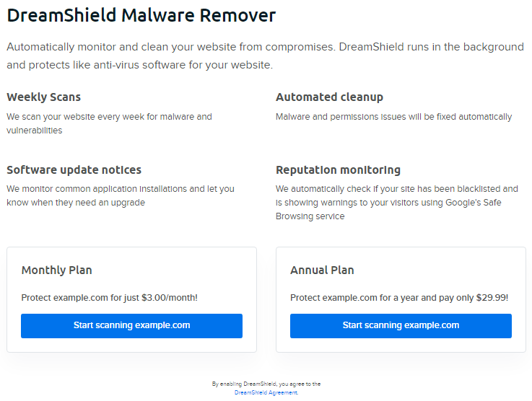Screen dimensions: 532x401
Task: Click the DreamShield Malware Remover page title
Action: coord(141,15)
